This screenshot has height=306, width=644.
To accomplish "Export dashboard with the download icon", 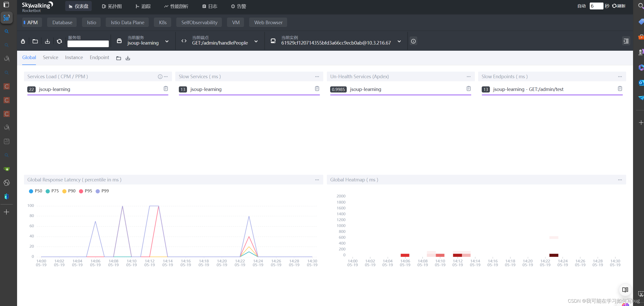I will pos(47,41).
